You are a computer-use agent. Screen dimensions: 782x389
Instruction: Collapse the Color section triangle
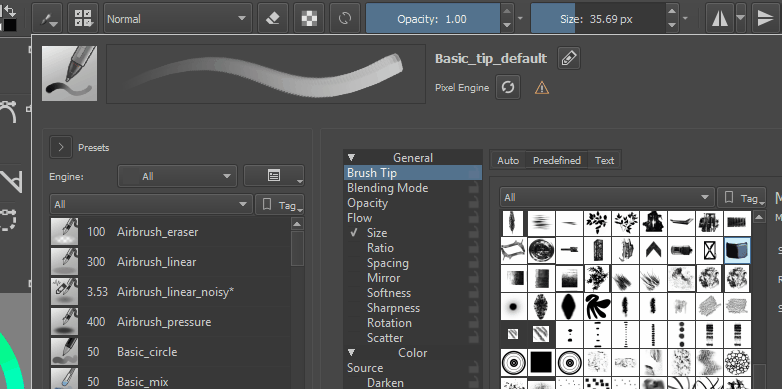coord(351,353)
